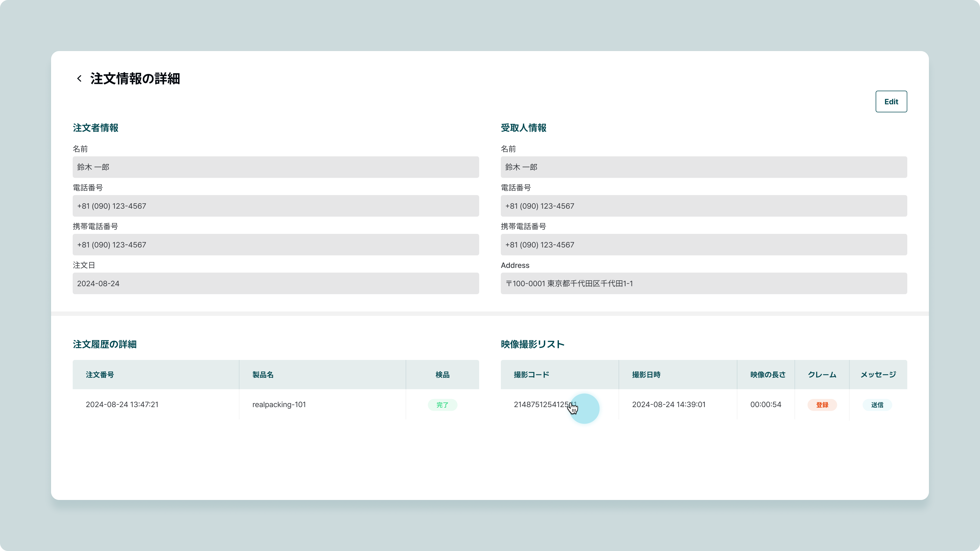Screen dimensions: 980x551
Task: Click orderer 電話番号 input field
Action: (x=275, y=206)
